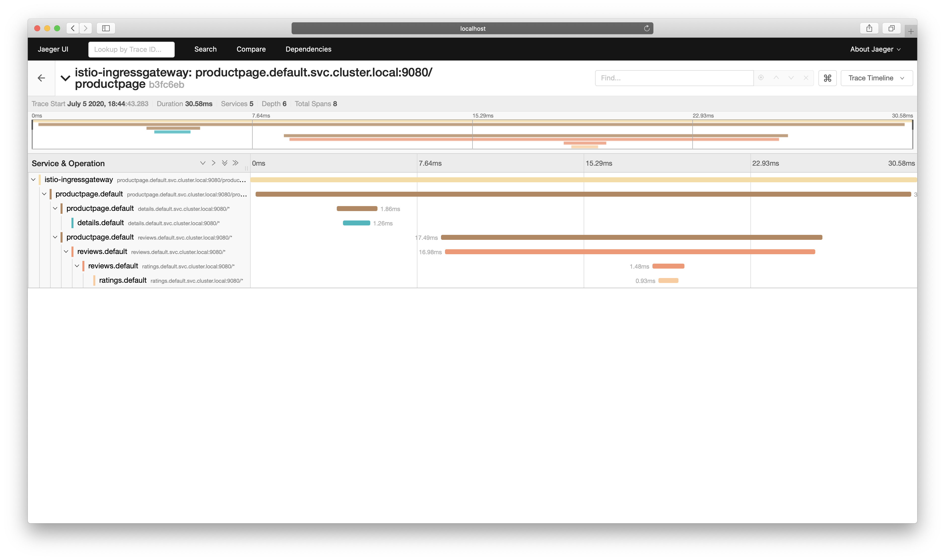Click the collapse-one-level chevron in the Service & Operation header
This screenshot has width=945, height=560.
(214, 163)
